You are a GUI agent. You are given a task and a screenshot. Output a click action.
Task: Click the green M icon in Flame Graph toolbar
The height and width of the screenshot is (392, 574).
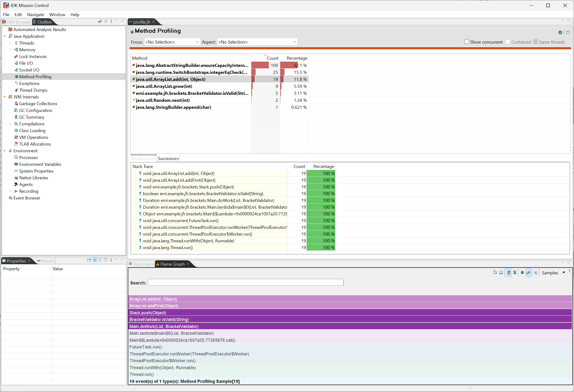522,272
